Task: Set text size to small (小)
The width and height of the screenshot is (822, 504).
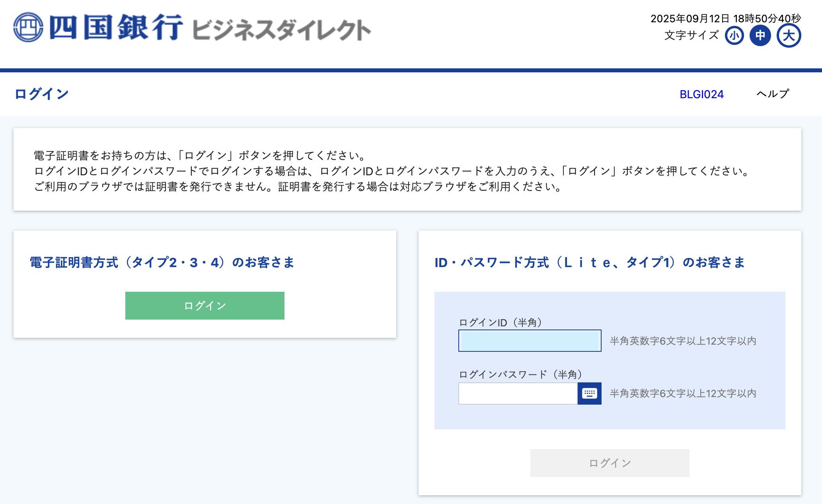Action: (734, 36)
